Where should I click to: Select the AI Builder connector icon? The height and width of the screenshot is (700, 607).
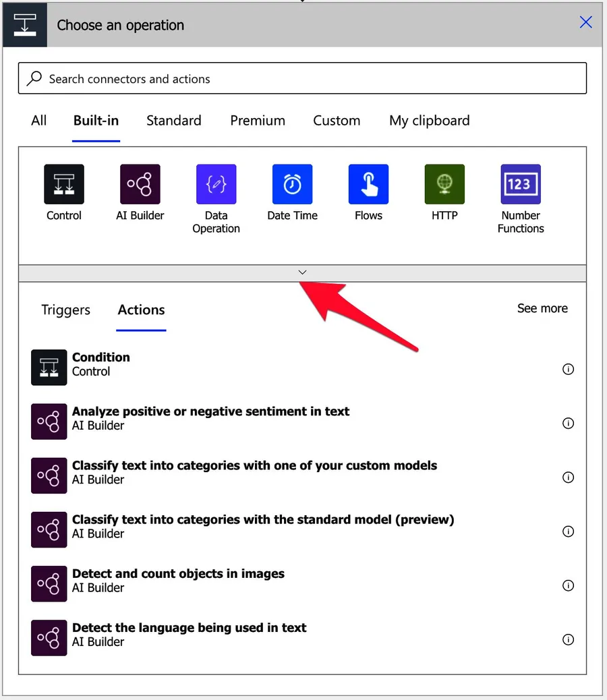click(140, 184)
